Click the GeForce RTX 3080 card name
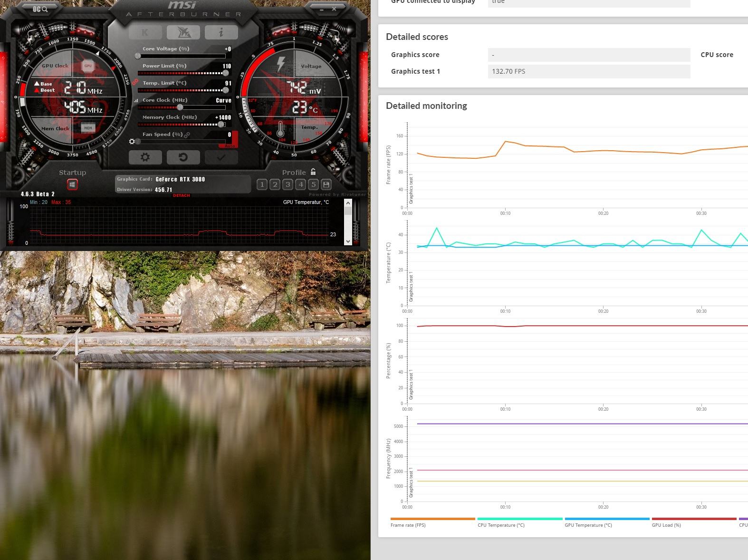Screen dimensions: 748x560 click(180, 179)
